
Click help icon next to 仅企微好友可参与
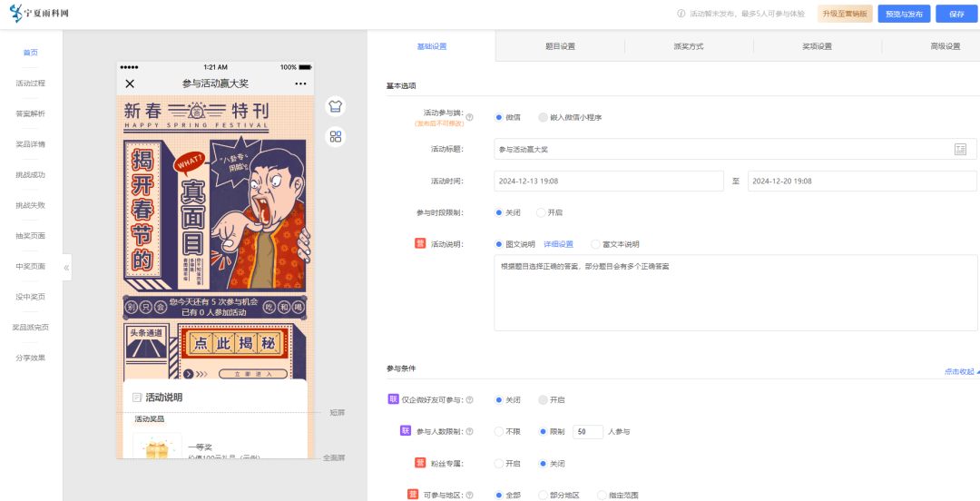[469, 399]
